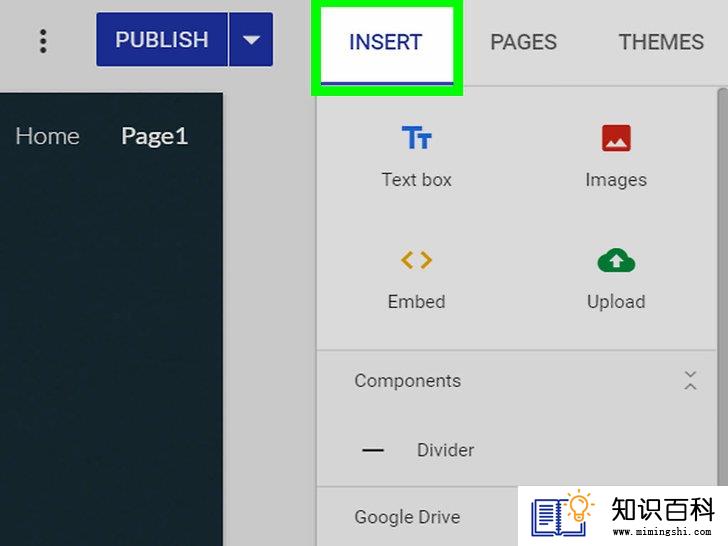Click the red Images icon
The width and height of the screenshot is (728, 546).
(x=616, y=138)
